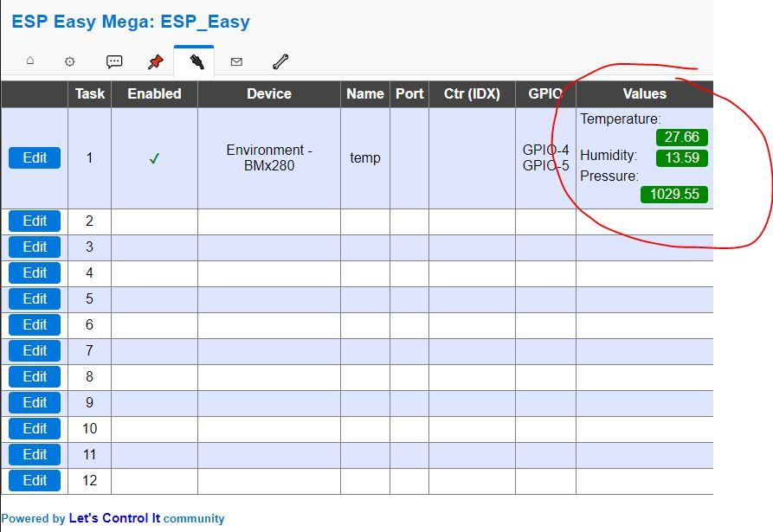Click the Port column header
The height and width of the screenshot is (532, 773).
(409, 93)
